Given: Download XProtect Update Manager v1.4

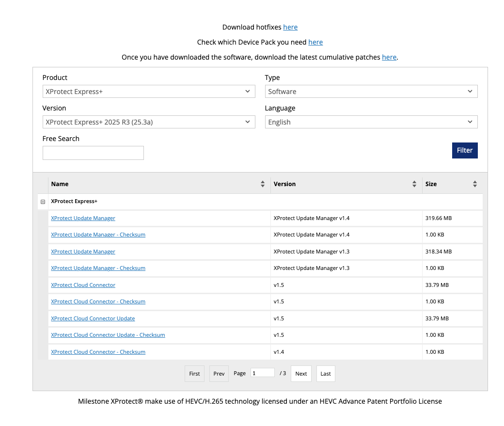Looking at the screenshot, I should pyautogui.click(x=83, y=218).
